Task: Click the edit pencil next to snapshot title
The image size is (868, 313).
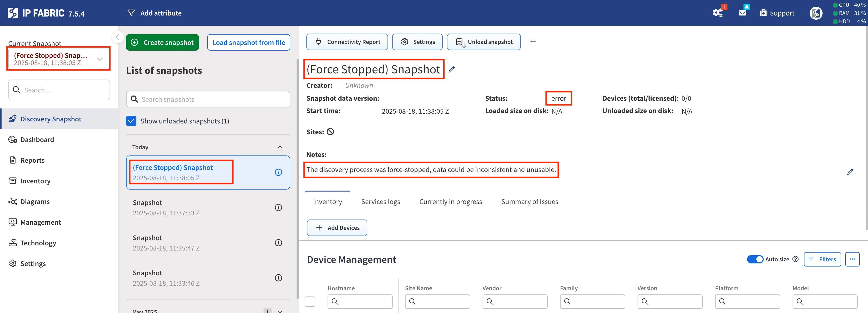Action: tap(452, 69)
